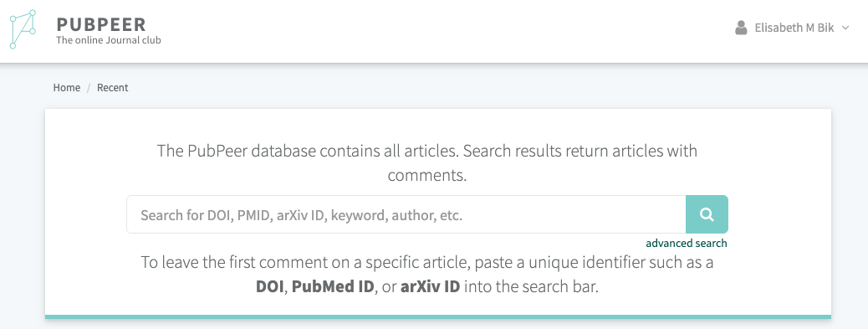Click the slash separator between breadcrumbs
This screenshot has height=329, width=868.
89,88
